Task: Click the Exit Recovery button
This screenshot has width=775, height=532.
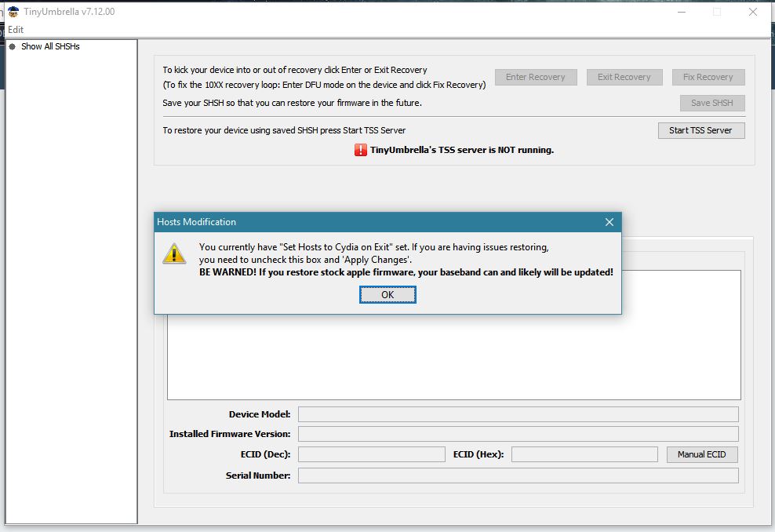Action: coord(624,77)
